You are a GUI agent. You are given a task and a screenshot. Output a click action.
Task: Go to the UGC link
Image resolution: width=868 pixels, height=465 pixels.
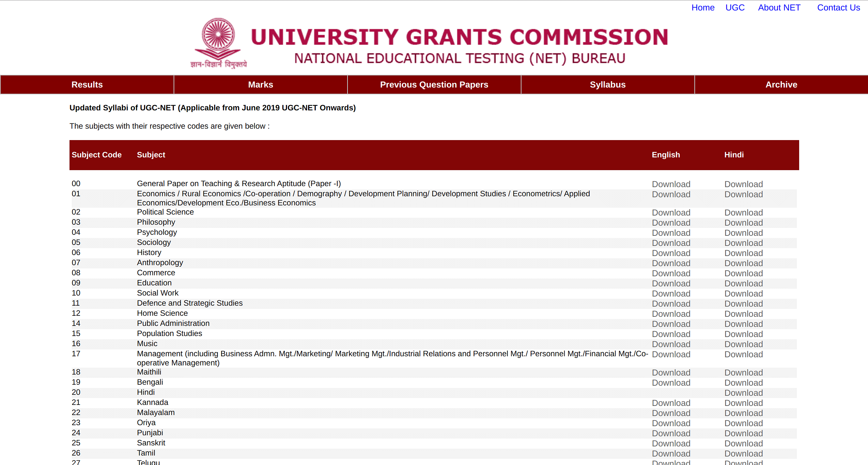pos(735,8)
